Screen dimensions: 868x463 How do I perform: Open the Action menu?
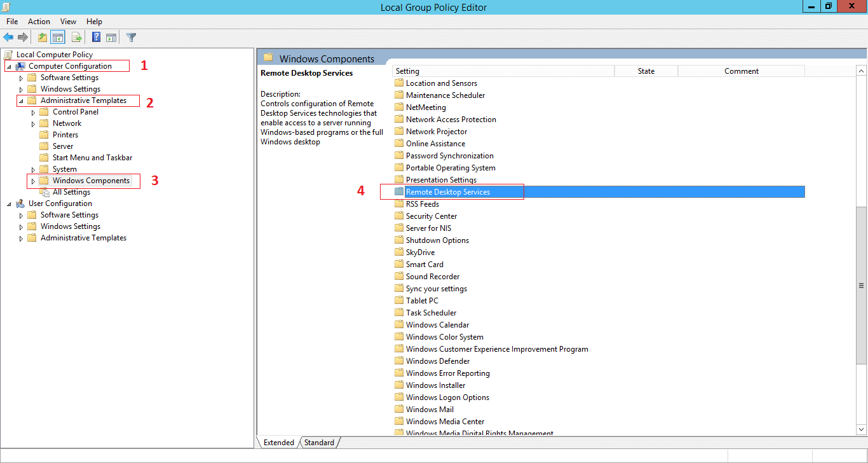point(39,22)
